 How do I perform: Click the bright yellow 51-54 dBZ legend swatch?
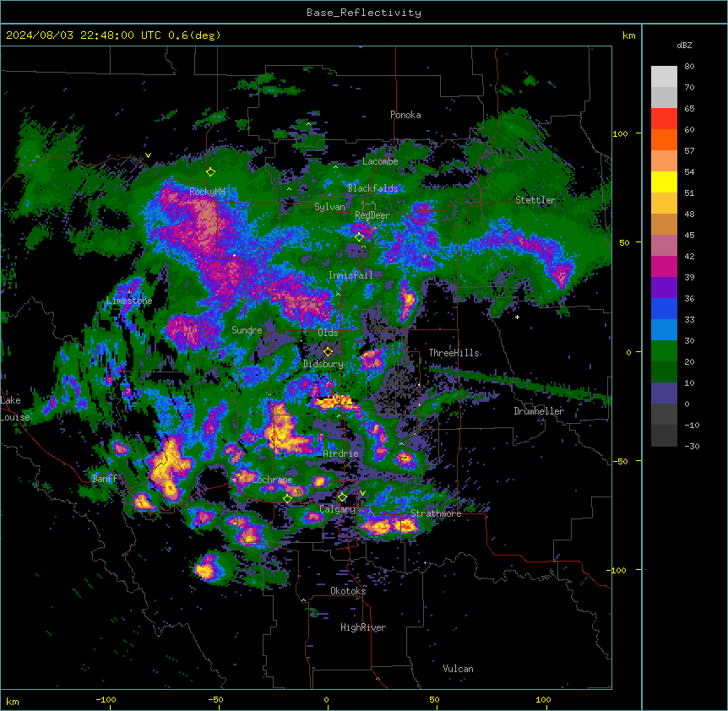(x=664, y=182)
